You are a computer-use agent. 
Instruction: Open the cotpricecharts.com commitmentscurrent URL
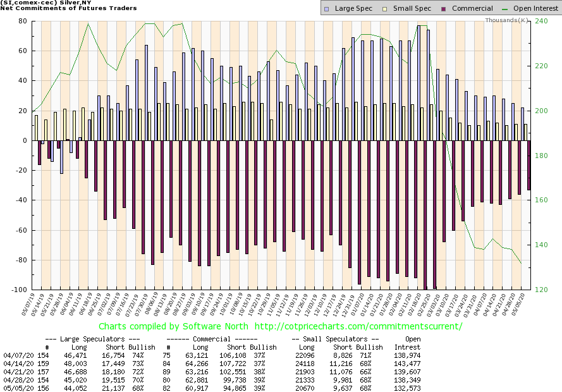click(x=370, y=326)
